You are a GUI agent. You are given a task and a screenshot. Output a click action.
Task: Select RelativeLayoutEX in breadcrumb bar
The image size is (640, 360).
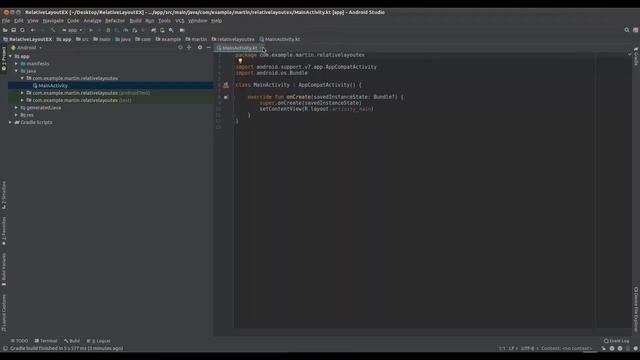click(x=28, y=40)
